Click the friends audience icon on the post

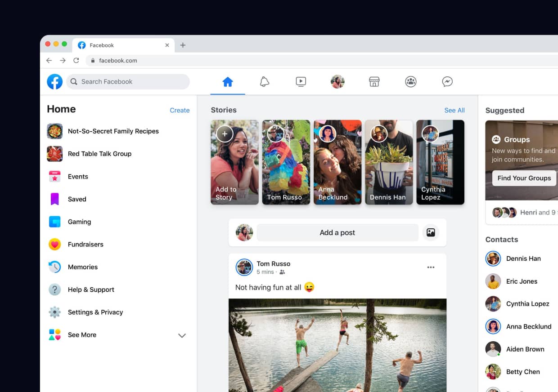pos(282,272)
